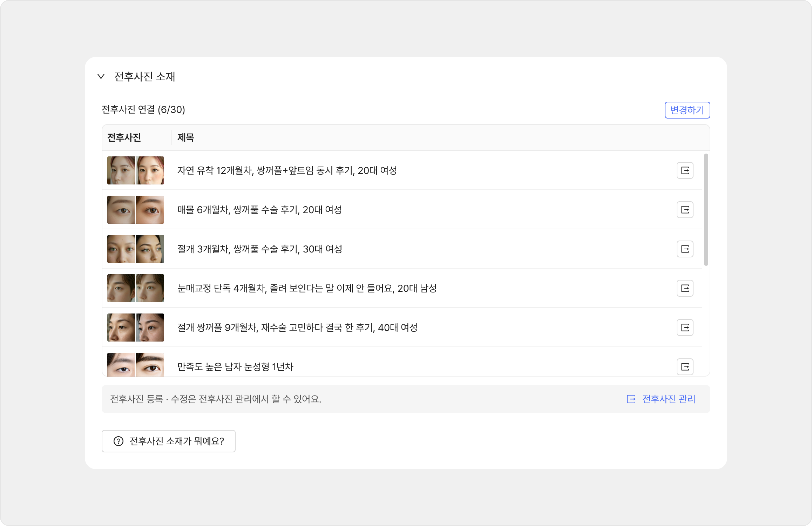
Task: Open external link for 절개 쌍꺼풀 9개월차 row
Action: [x=685, y=328]
